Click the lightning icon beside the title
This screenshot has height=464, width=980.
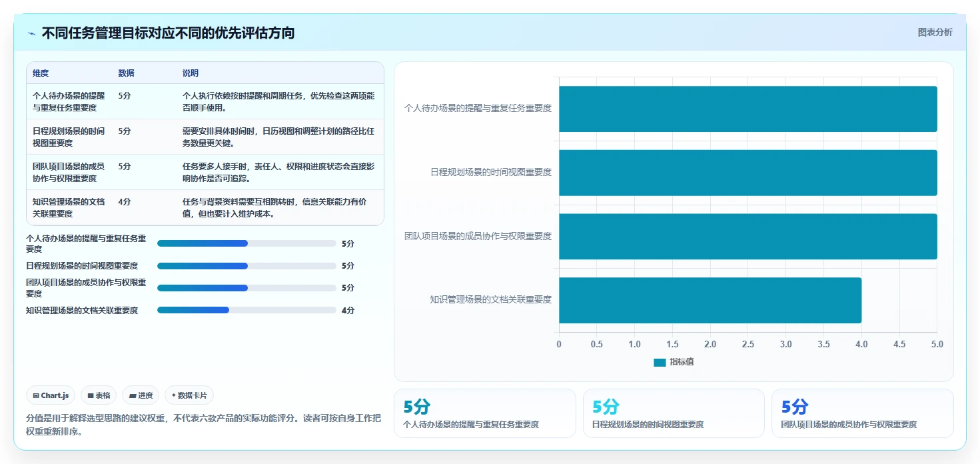[x=32, y=33]
